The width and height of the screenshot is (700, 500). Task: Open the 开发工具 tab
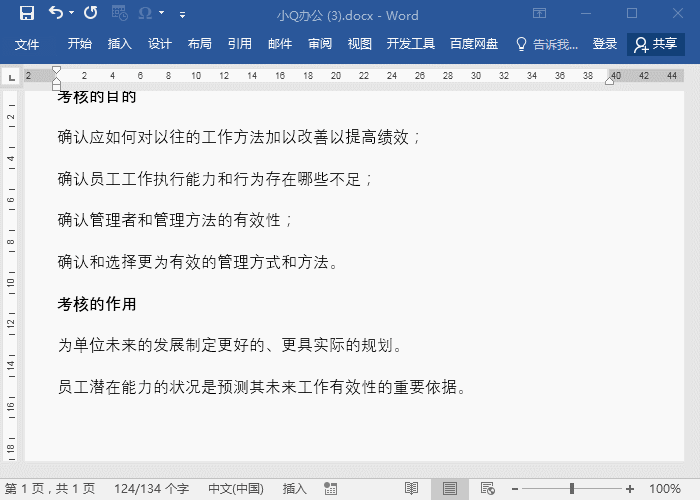(x=411, y=44)
